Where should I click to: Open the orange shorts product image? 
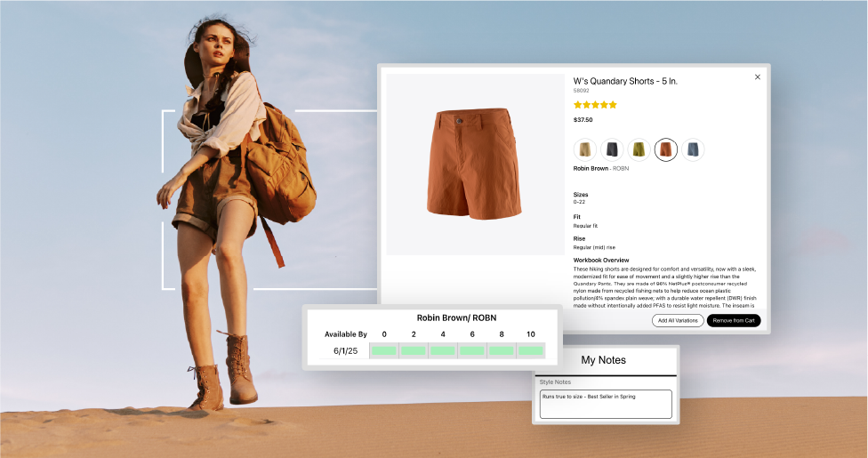(475, 164)
